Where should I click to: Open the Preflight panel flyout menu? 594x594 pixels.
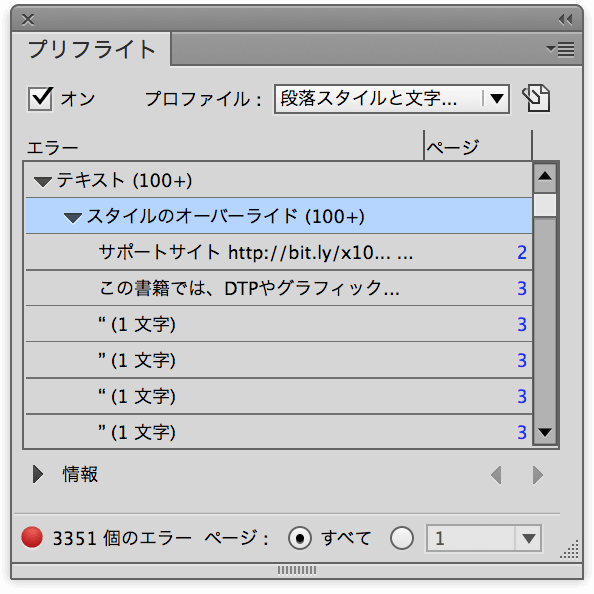pos(561,49)
